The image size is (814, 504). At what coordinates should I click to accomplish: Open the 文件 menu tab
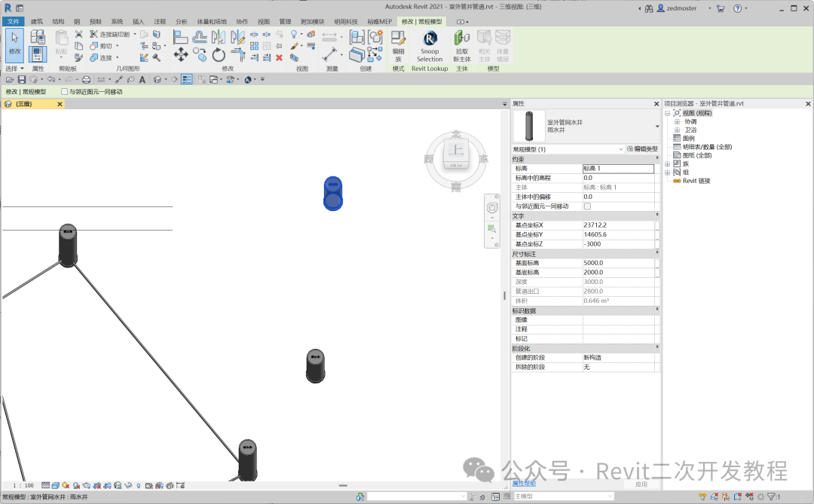click(13, 21)
